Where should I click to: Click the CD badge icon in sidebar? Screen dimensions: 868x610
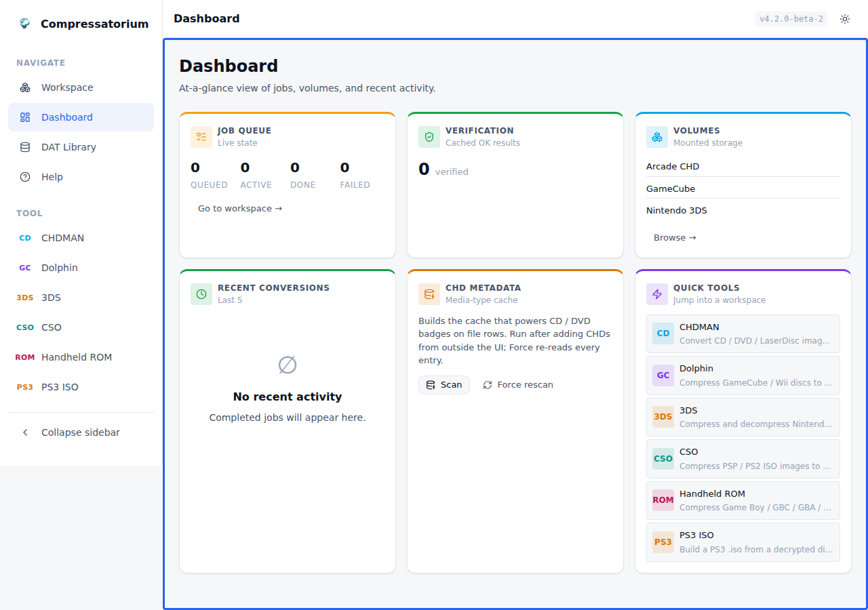pos(25,238)
